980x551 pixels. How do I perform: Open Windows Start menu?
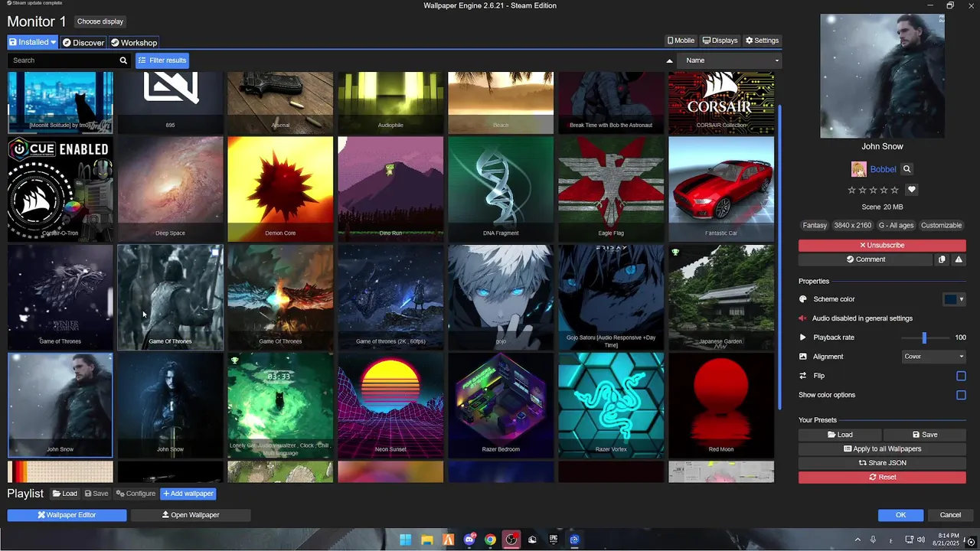(x=405, y=540)
